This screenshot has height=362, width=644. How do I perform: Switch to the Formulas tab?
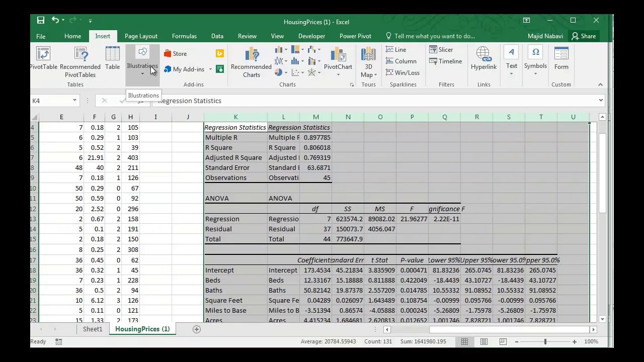click(x=184, y=36)
